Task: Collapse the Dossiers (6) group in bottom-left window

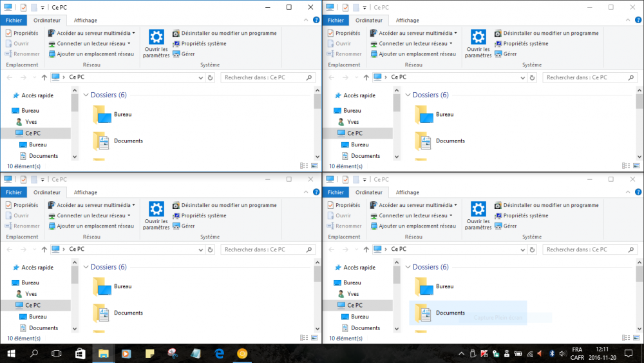Action: (86, 267)
